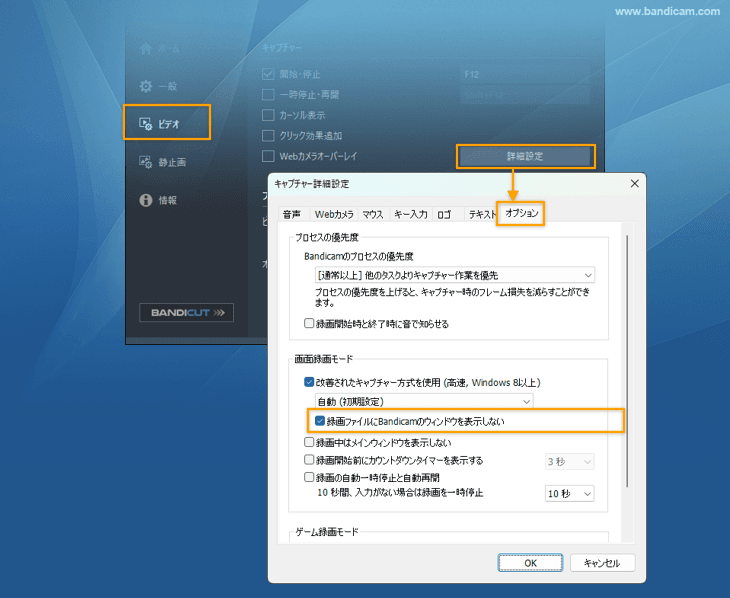Enable 録画開始時と終了時に音で知らせる checkbox
Image resolution: width=730 pixels, height=598 pixels.
click(x=309, y=323)
